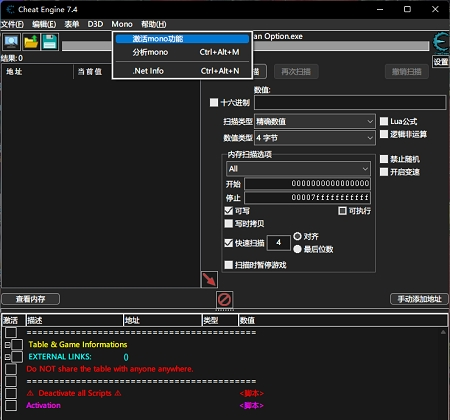Image resolution: width=451 pixels, height=420 pixels.
Task: Select the Activation entry text
Action: click(x=44, y=406)
